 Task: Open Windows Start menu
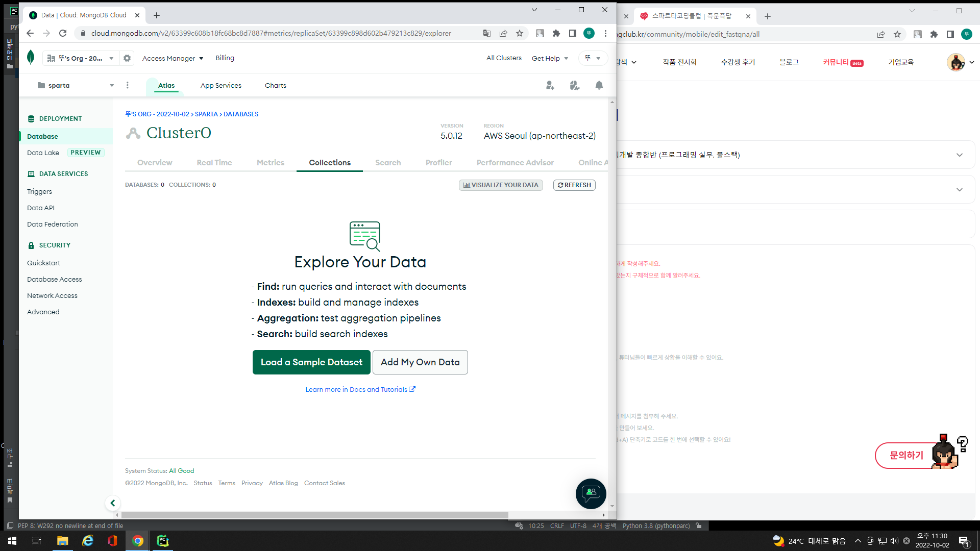pyautogui.click(x=12, y=541)
